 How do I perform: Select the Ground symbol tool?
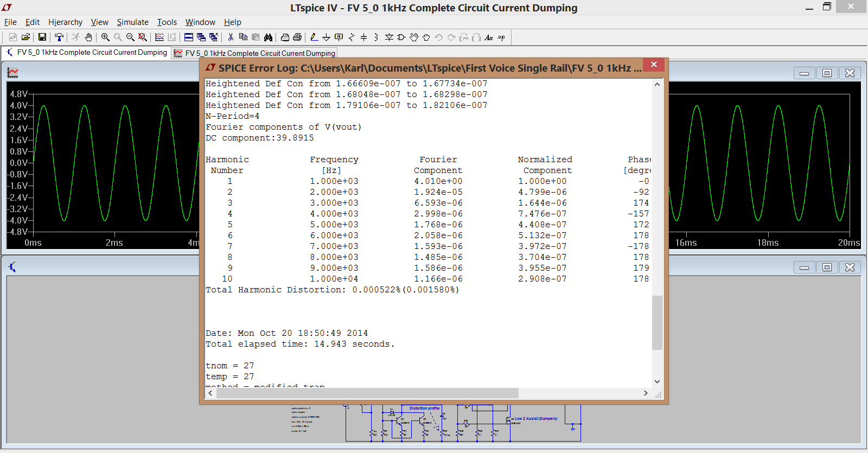coord(326,37)
